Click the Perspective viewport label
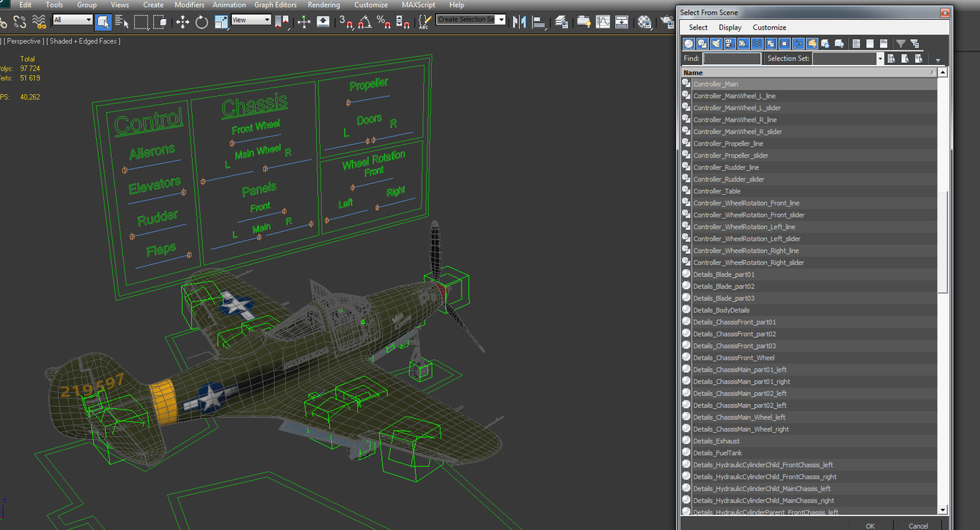This screenshot has height=530, width=980. (24, 41)
